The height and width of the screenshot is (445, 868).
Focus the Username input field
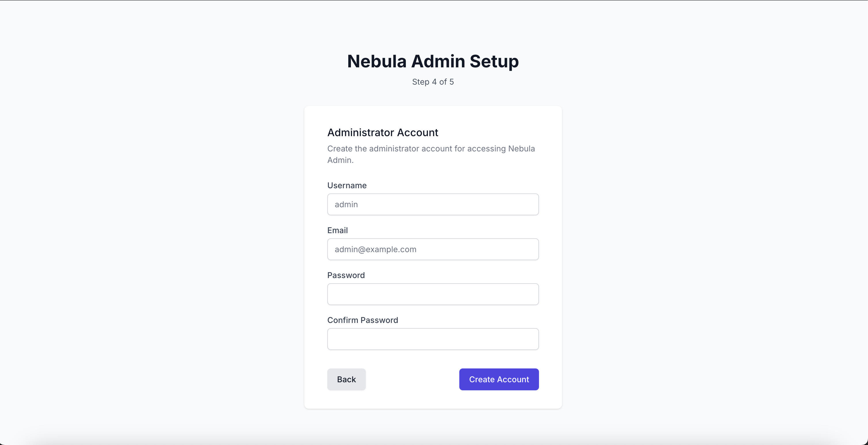tap(433, 204)
